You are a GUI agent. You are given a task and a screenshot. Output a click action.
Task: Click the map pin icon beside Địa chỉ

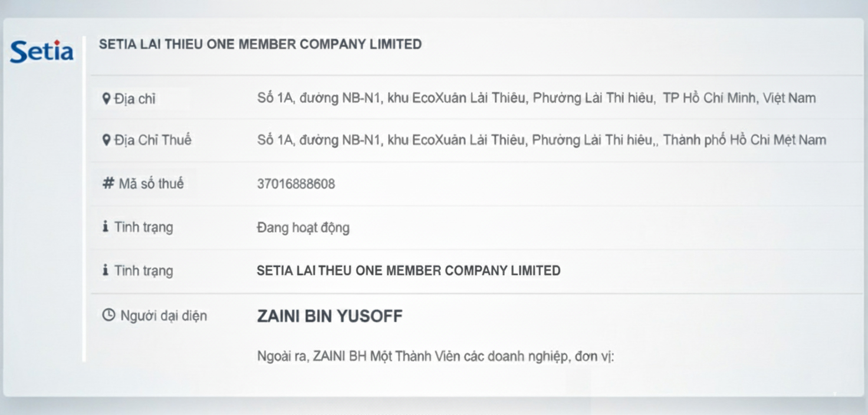point(106,98)
